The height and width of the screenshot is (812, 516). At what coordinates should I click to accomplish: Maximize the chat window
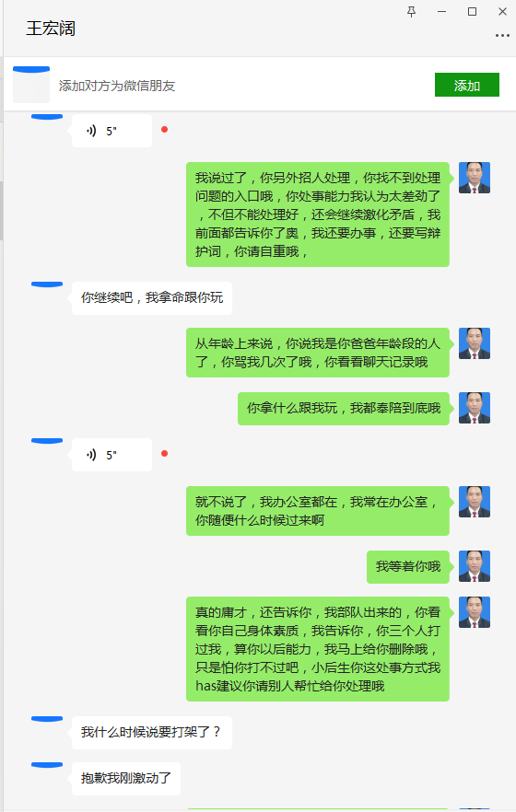[472, 12]
